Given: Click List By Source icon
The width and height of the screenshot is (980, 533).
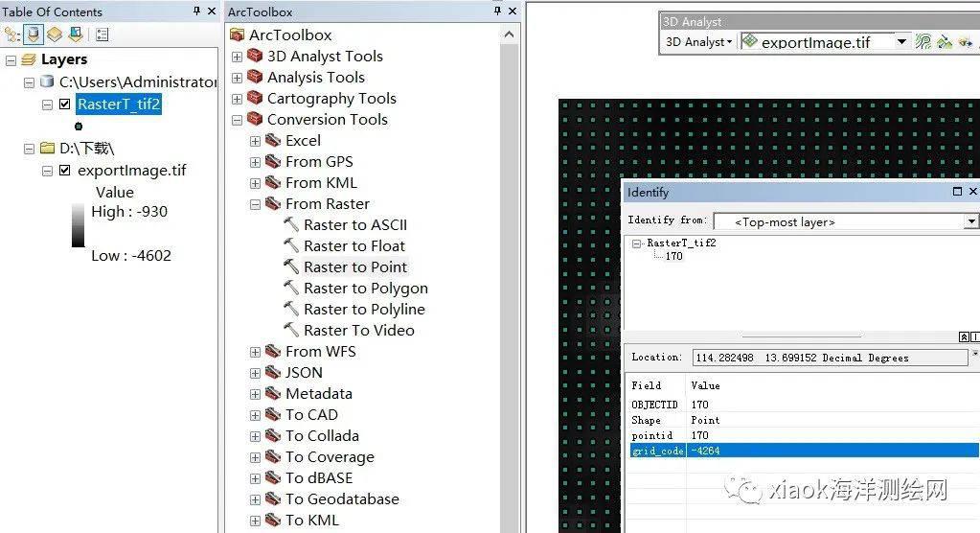Looking at the screenshot, I should point(34,35).
